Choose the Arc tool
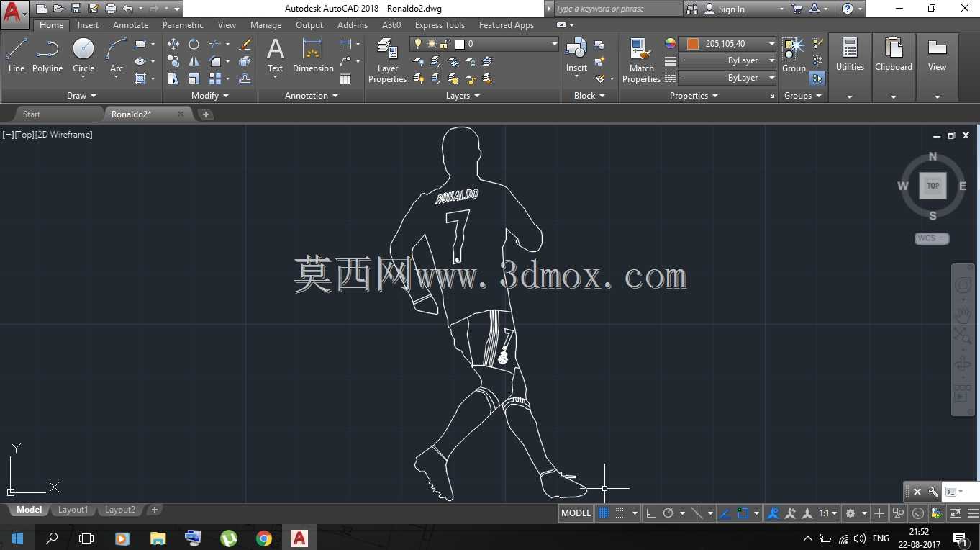This screenshot has width=980, height=550. pos(117,56)
